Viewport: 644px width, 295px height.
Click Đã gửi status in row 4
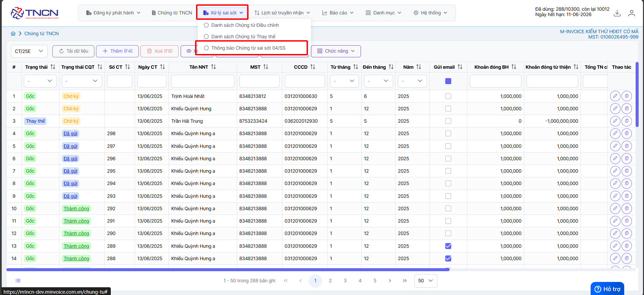71,133
